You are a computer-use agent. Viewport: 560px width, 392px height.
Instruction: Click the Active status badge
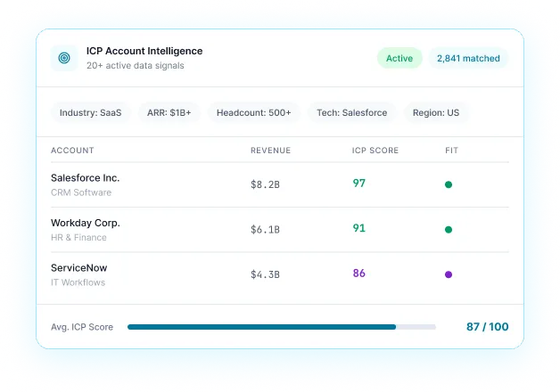pyautogui.click(x=399, y=58)
